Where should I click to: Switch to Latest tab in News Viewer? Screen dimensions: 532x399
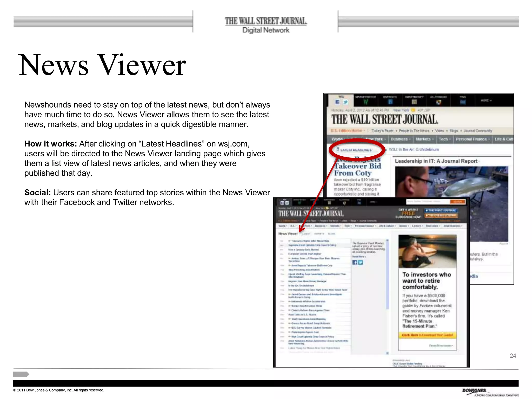[x=306, y=234]
